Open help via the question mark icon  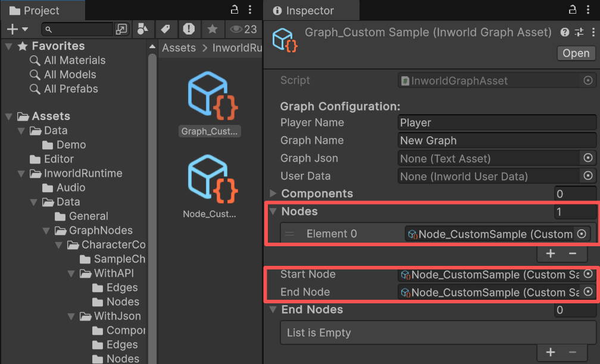[x=564, y=33]
